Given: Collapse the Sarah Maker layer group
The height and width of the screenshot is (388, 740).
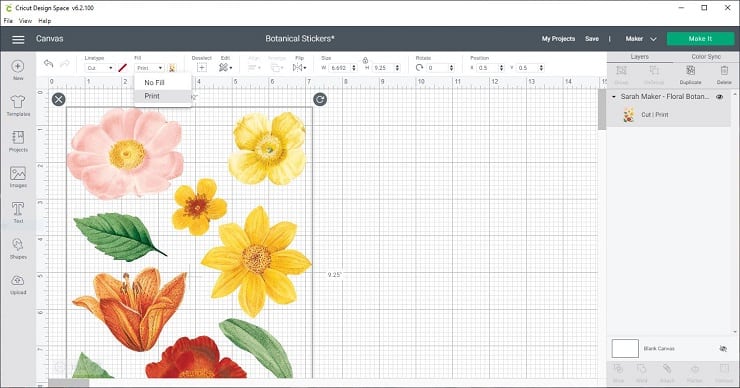Looking at the screenshot, I should pos(614,97).
